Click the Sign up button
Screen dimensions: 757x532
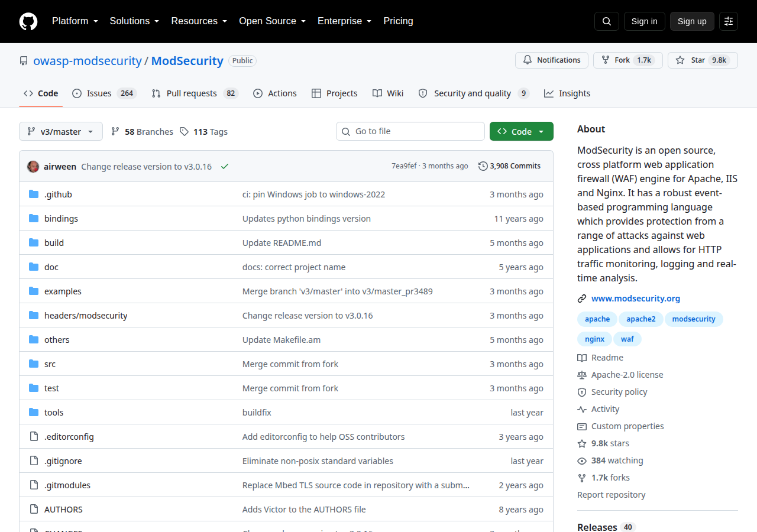point(692,21)
